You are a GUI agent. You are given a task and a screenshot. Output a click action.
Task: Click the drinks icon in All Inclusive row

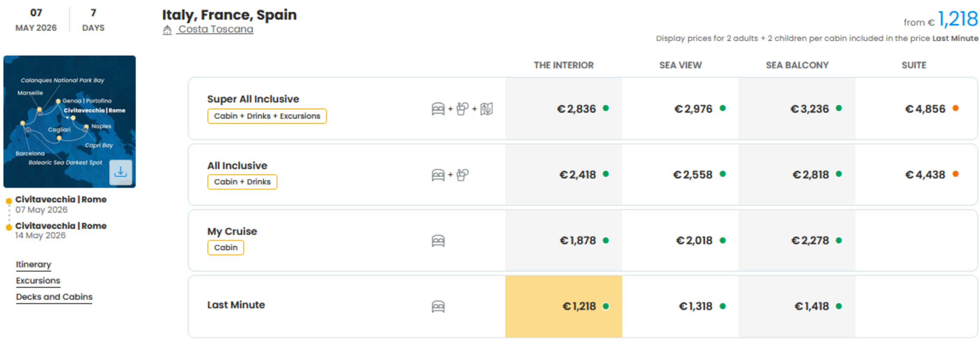462,175
